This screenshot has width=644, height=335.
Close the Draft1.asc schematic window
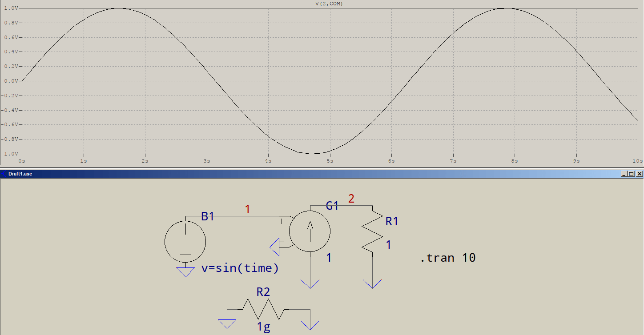[640, 174]
